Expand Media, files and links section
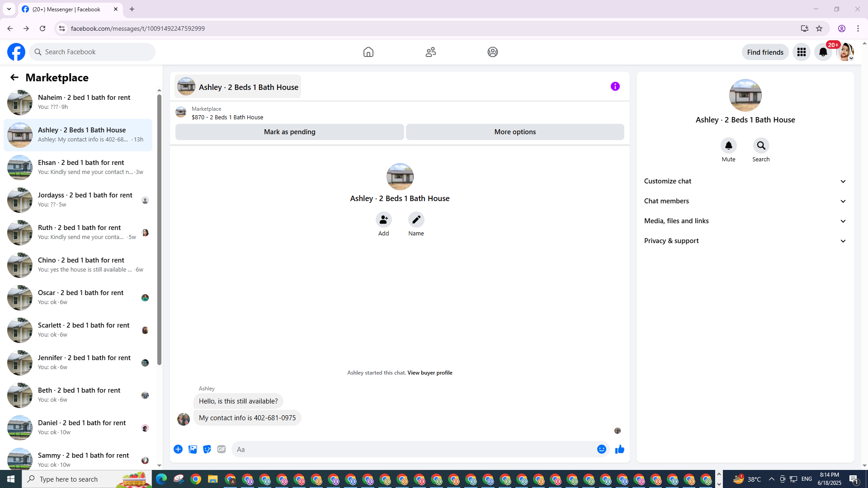Image resolution: width=868 pixels, height=488 pixels. click(x=745, y=221)
